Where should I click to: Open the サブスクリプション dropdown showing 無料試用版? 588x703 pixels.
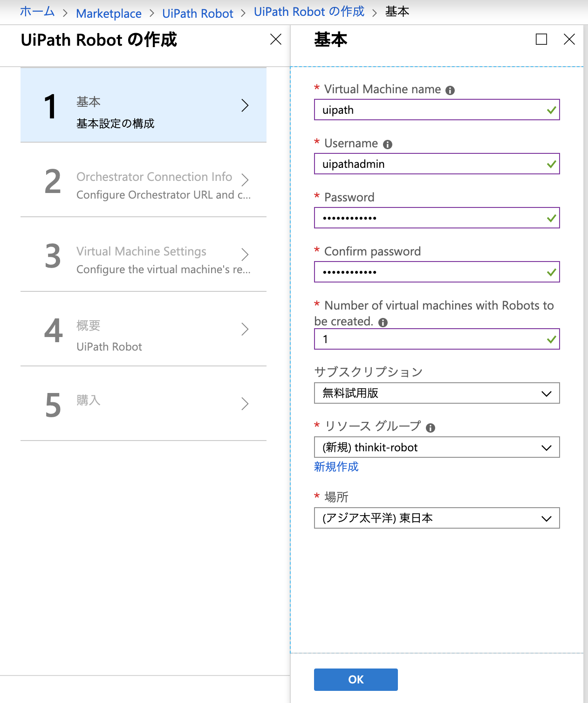coord(437,393)
